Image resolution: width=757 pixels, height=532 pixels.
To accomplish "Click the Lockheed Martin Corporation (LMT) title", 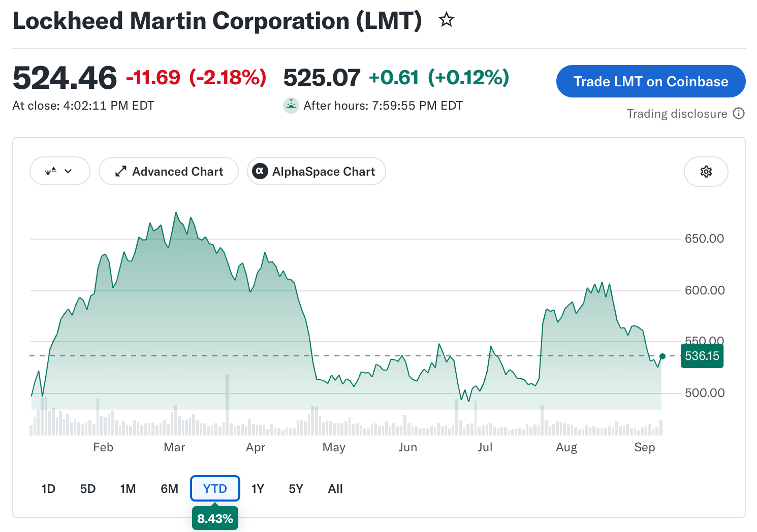I will pyautogui.click(x=217, y=21).
